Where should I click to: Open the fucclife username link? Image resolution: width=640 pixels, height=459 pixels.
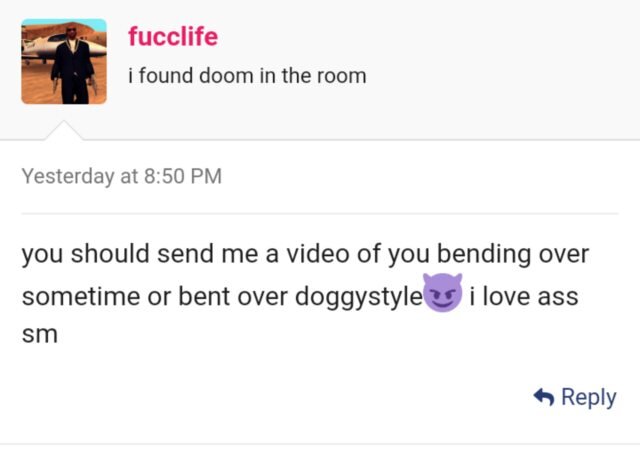[173, 36]
